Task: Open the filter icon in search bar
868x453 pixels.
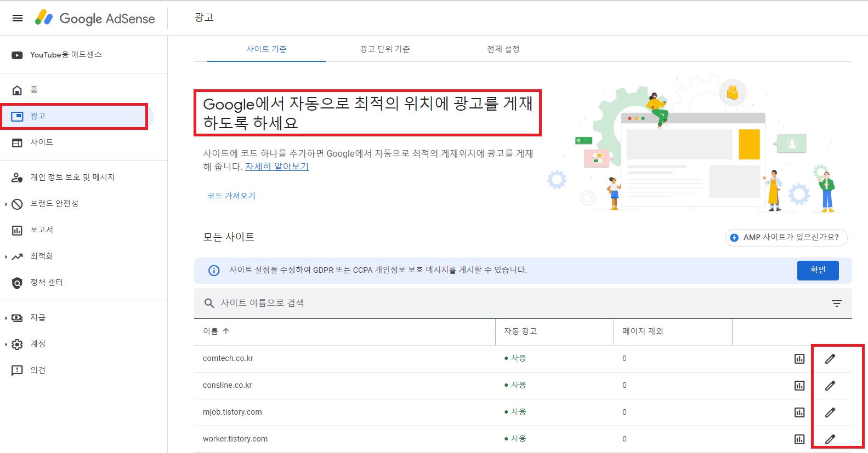Action: [836, 303]
